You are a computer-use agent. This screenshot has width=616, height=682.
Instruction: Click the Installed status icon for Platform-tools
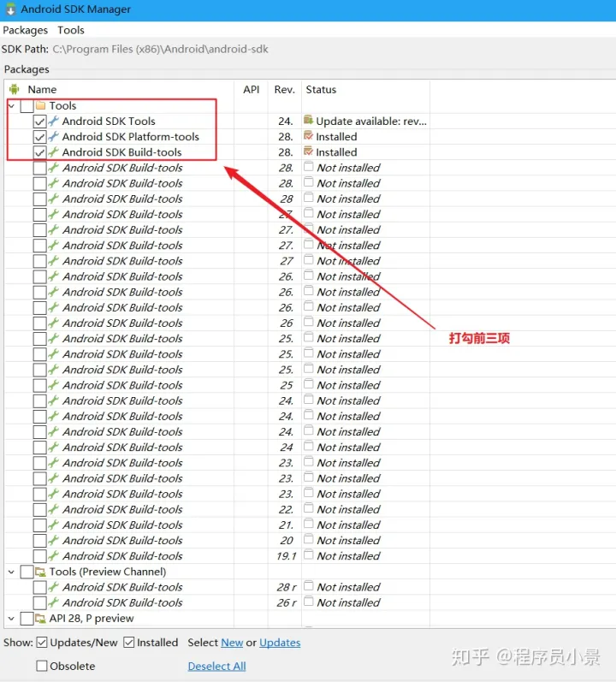[x=309, y=136]
